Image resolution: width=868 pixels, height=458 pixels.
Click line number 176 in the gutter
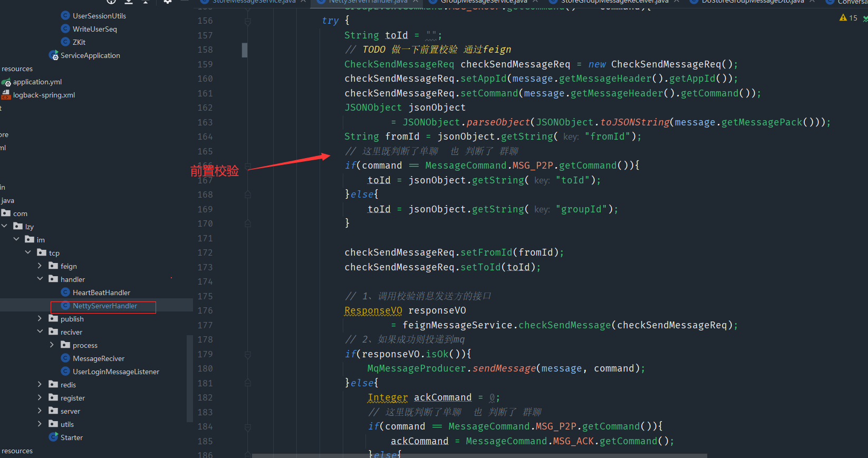tap(205, 310)
